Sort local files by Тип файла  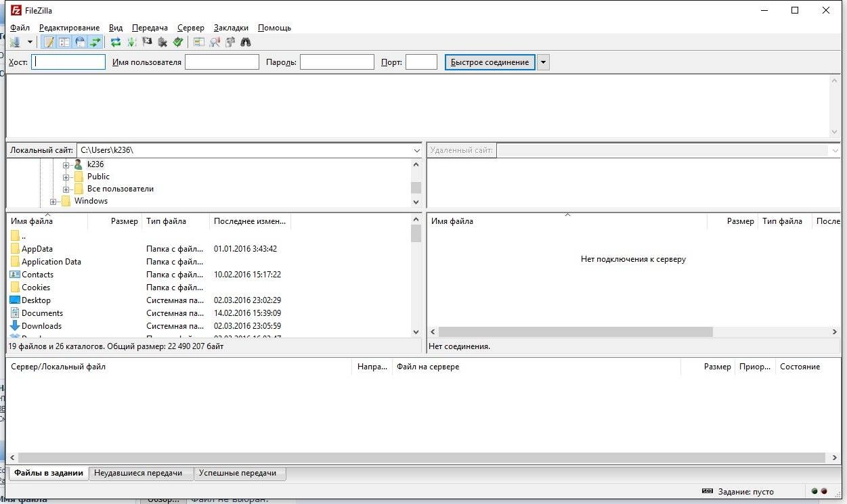176,221
